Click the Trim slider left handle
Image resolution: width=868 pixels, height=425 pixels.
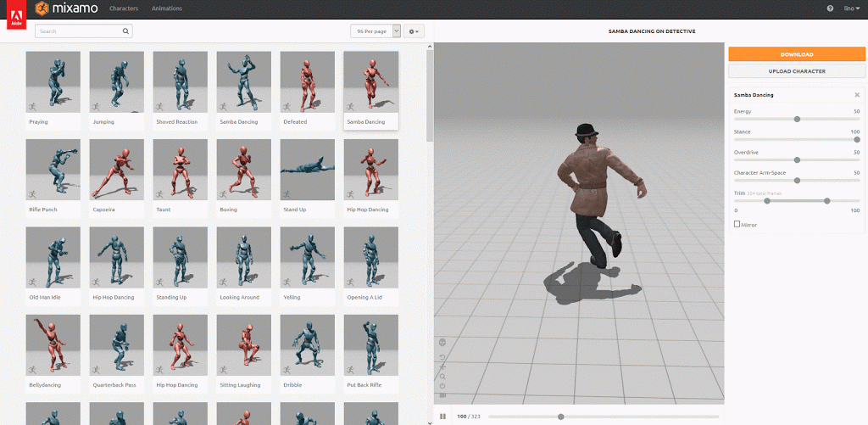[767, 200]
